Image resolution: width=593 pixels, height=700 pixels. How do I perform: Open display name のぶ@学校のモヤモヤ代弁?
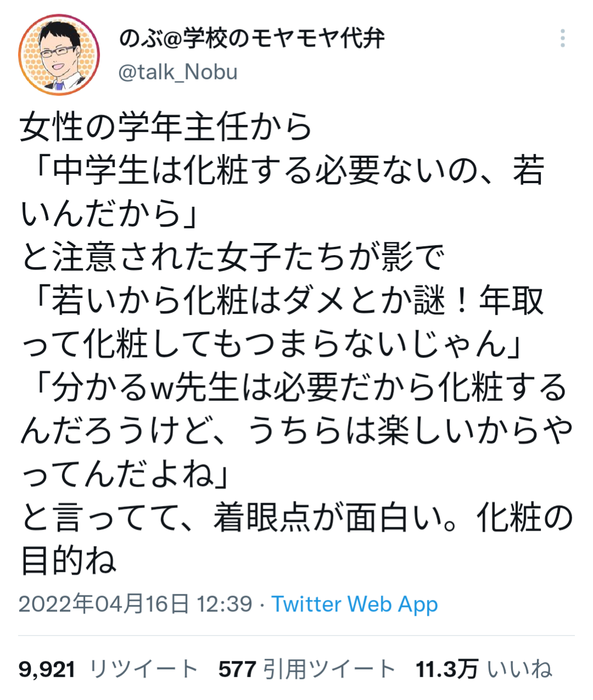(251, 39)
